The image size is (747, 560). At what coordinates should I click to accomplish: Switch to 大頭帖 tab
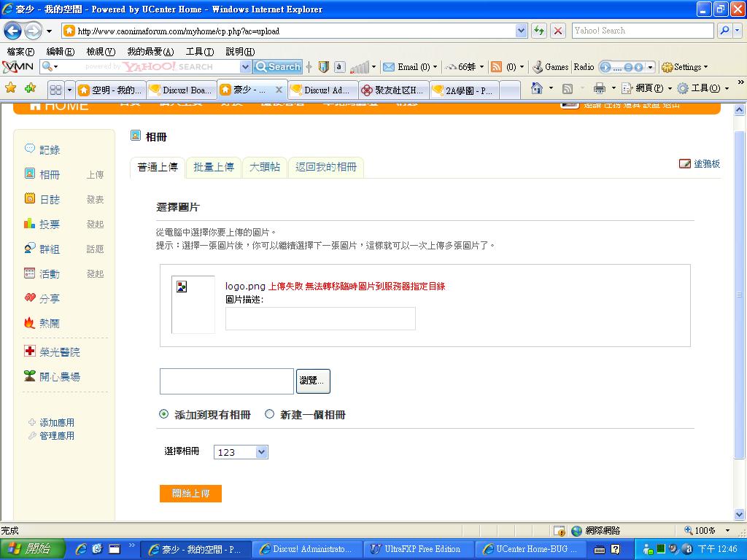[x=265, y=167]
